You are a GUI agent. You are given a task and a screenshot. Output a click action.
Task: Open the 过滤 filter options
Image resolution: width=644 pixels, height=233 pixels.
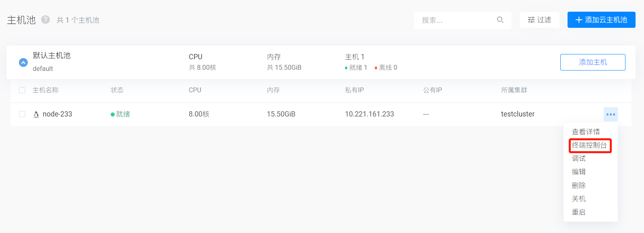tap(539, 20)
